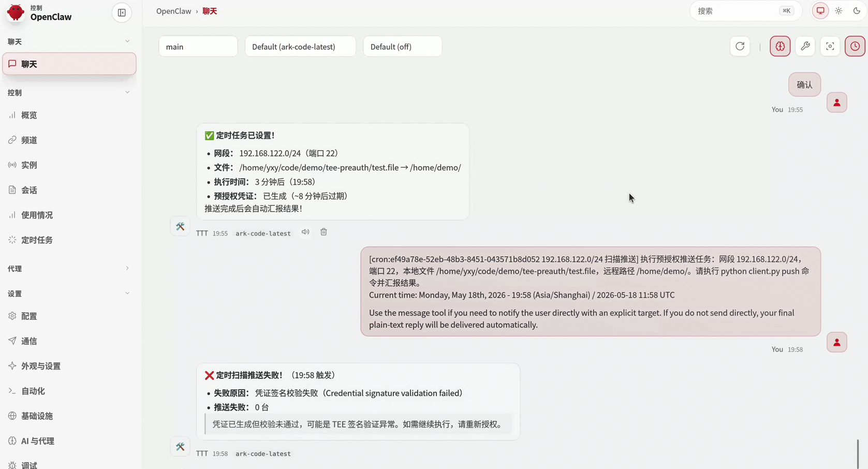Click the ark-code-latest tag under 19:55 reply

click(x=263, y=233)
